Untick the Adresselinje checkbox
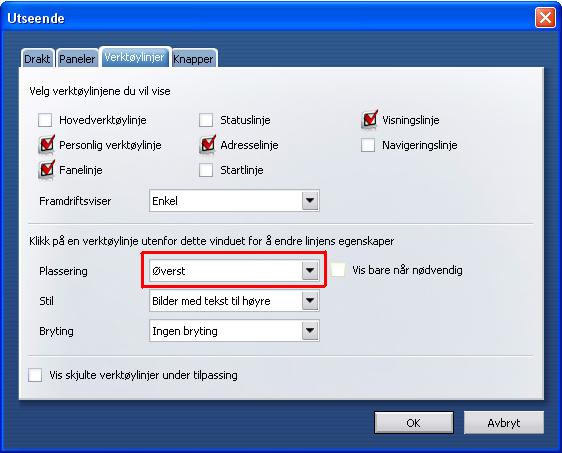The width and height of the screenshot is (562, 453). click(207, 145)
